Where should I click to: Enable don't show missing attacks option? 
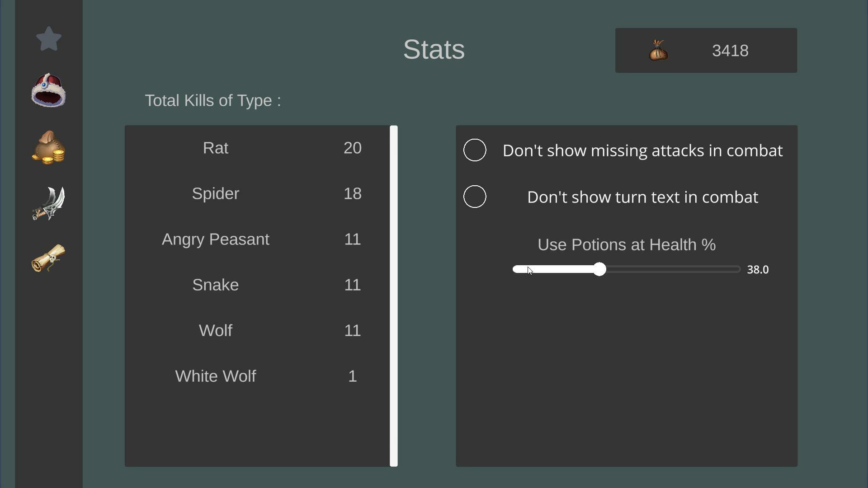point(475,150)
